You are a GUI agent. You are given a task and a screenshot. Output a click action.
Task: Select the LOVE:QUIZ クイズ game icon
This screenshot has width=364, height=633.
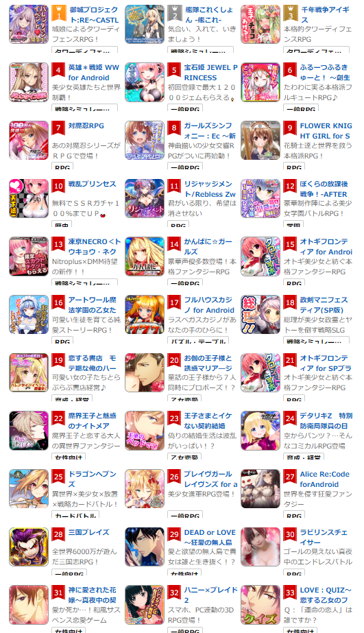(260, 605)
